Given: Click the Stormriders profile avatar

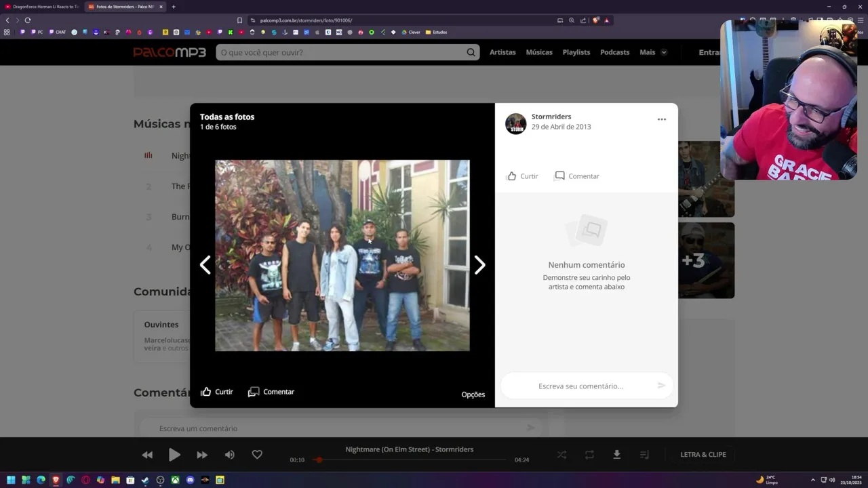Looking at the screenshot, I should point(515,123).
